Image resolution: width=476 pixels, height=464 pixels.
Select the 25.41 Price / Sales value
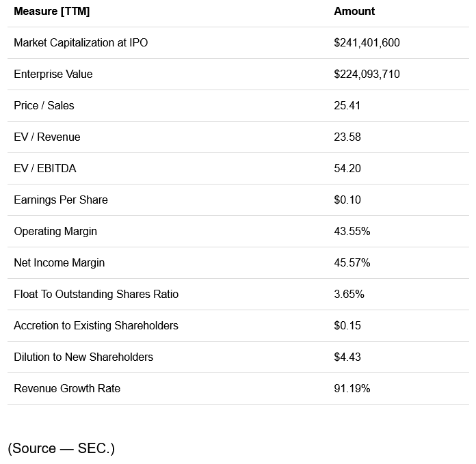pyautogui.click(x=347, y=106)
